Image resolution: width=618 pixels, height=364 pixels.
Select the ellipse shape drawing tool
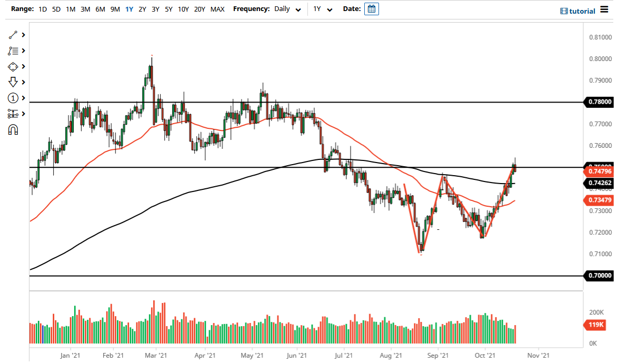14,66
